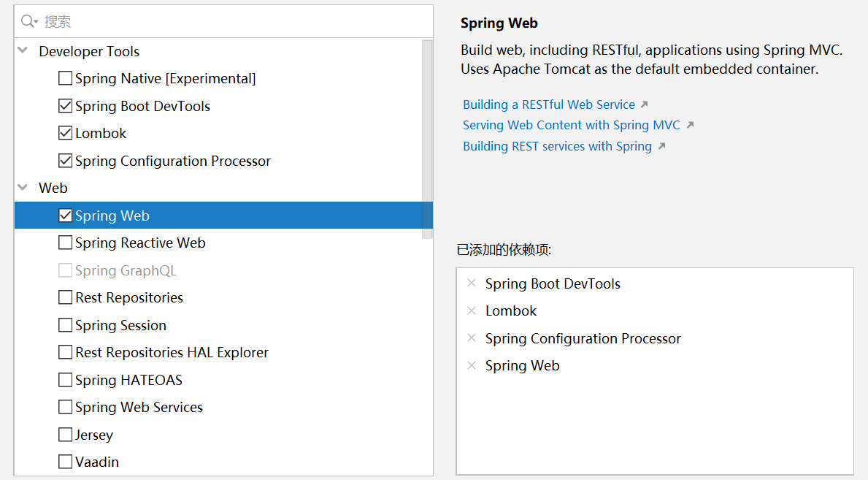Check the Vaadin checkbox
The image size is (868, 480).
coord(65,462)
